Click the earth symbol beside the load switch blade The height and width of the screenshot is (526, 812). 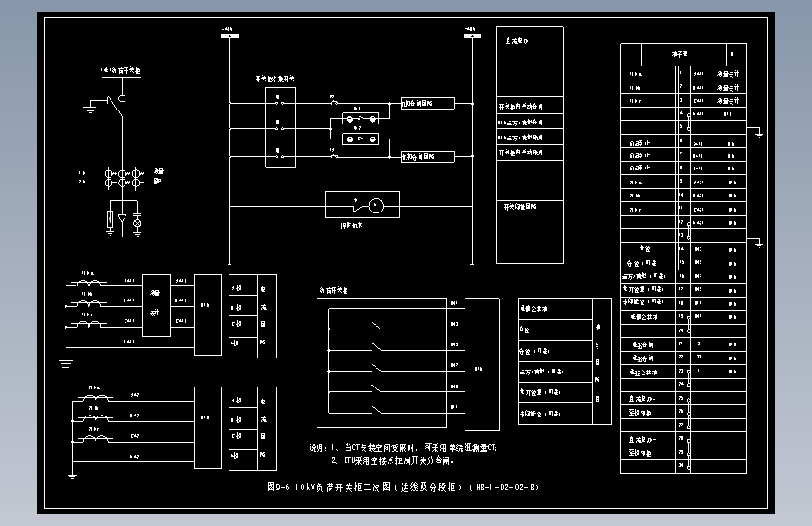[90, 108]
